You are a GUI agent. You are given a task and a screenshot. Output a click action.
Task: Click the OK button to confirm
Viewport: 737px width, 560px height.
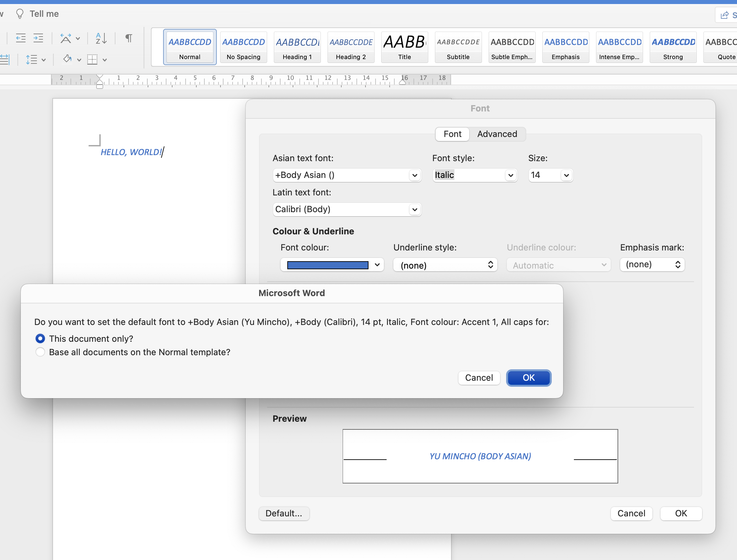[x=528, y=378]
